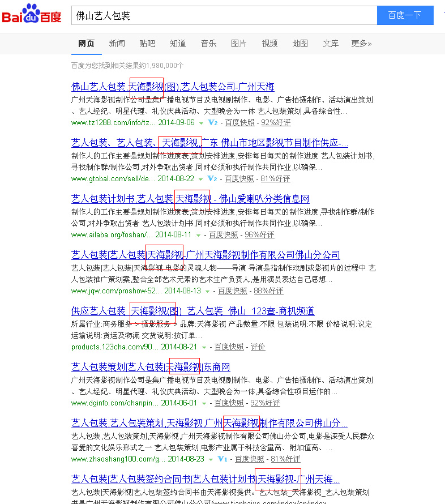The height and width of the screenshot is (504, 445).
Task: Open the 地图 tab
Action: (x=300, y=44)
